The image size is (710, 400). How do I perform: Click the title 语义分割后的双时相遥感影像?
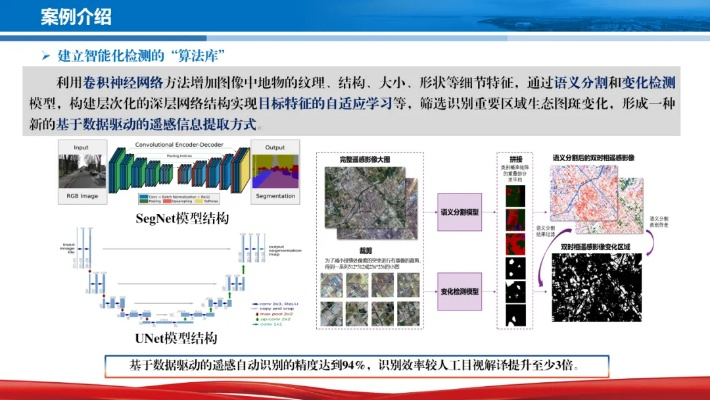[x=594, y=158]
